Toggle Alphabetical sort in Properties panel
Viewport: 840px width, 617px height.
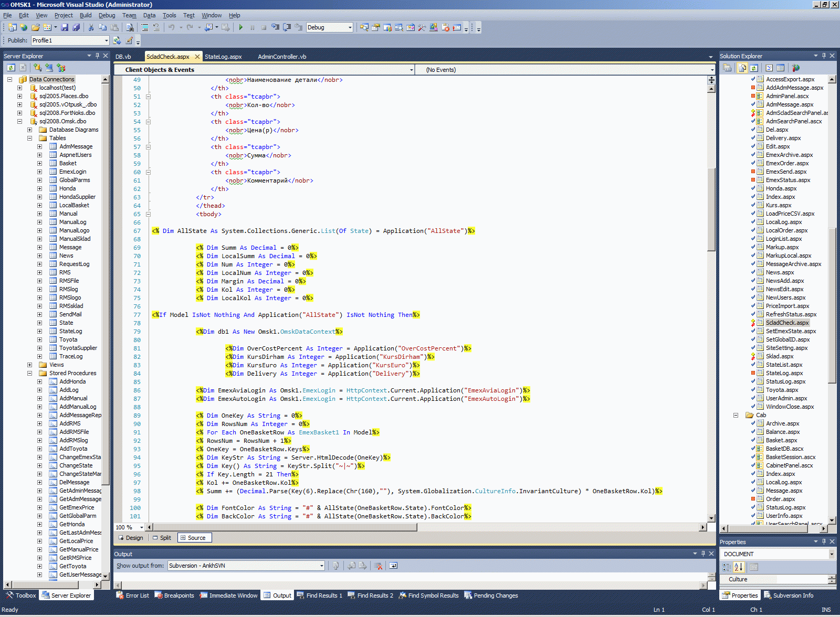click(x=739, y=567)
